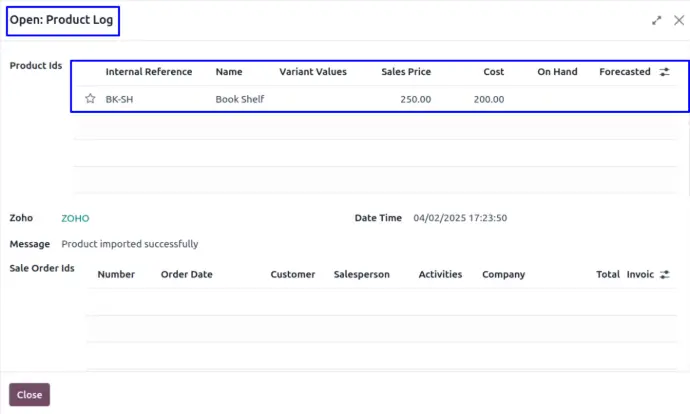This screenshot has width=690, height=414.
Task: Expand the dialog to full screen
Action: tap(657, 20)
